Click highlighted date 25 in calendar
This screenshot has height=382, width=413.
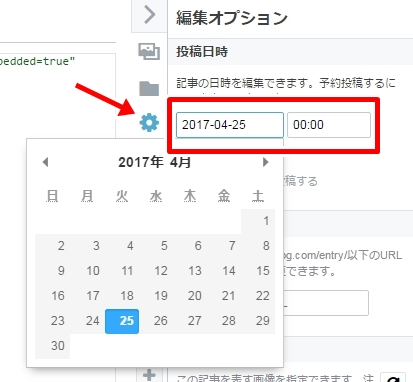pyautogui.click(x=122, y=321)
